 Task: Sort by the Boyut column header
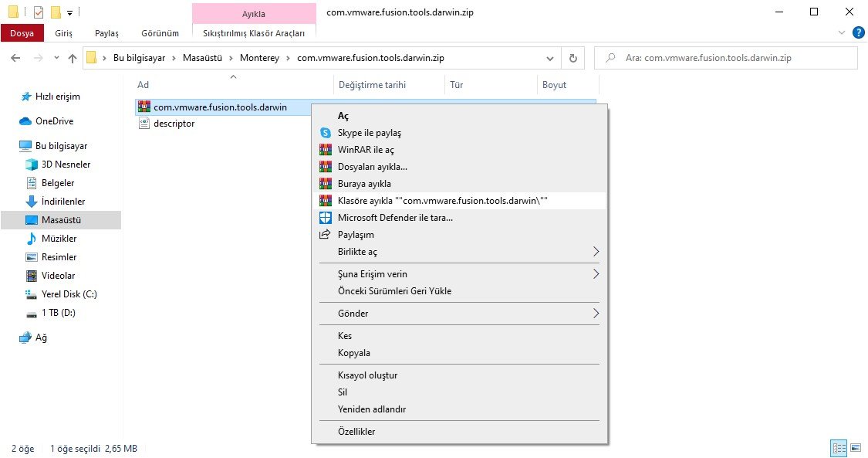click(x=568, y=85)
